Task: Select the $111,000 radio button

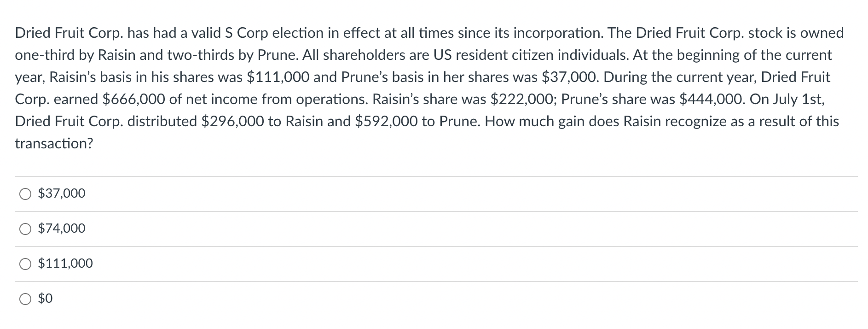Action: click(25, 264)
